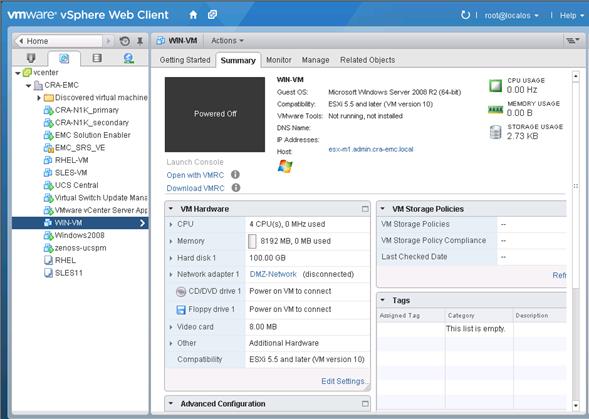This screenshot has width=589, height=419.
Task: Switch to the Monitor tab
Action: [x=278, y=60]
